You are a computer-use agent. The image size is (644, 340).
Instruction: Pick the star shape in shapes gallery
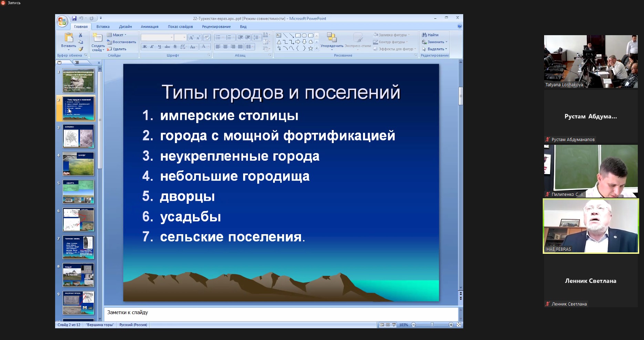pyautogui.click(x=310, y=49)
